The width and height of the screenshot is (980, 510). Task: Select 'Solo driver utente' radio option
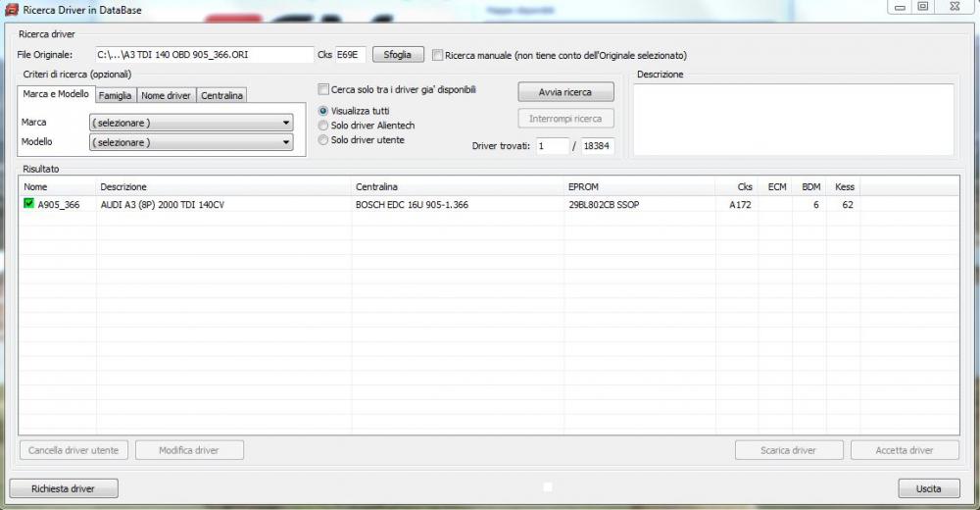click(323, 140)
